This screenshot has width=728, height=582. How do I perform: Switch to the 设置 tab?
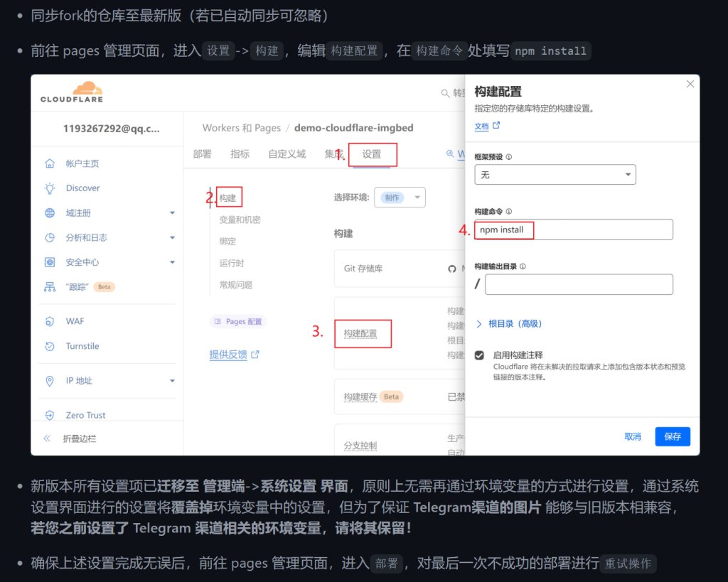[x=371, y=154]
